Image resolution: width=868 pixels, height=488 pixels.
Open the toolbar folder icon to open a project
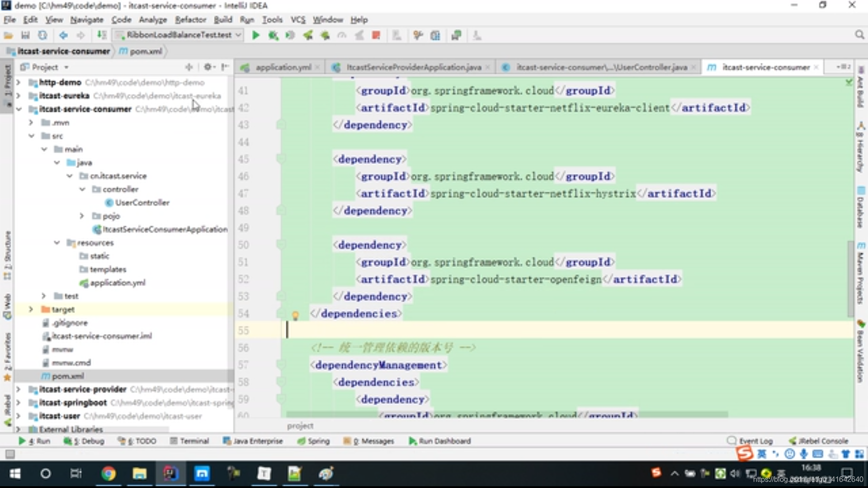8,35
